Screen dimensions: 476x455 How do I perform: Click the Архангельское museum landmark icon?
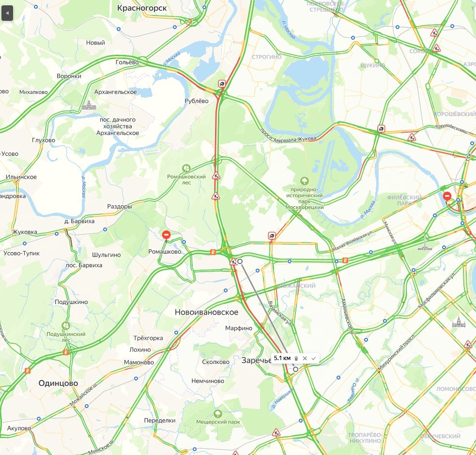pyautogui.click(x=89, y=106)
